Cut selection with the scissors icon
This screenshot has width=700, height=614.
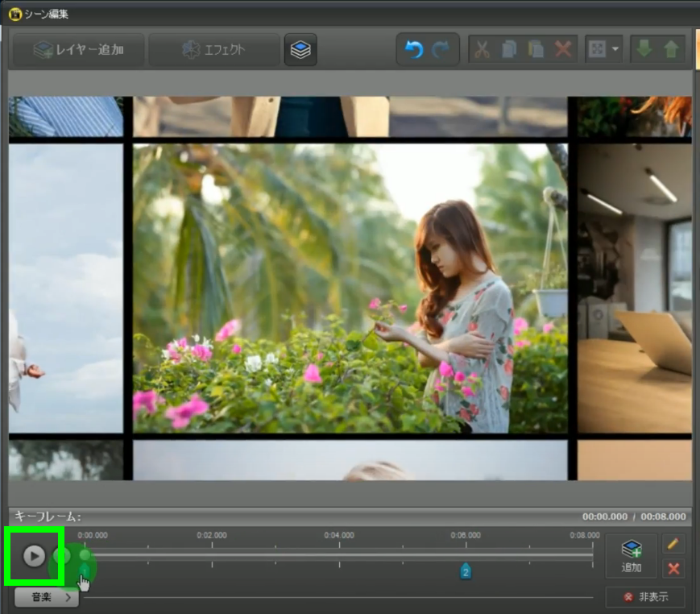(482, 49)
